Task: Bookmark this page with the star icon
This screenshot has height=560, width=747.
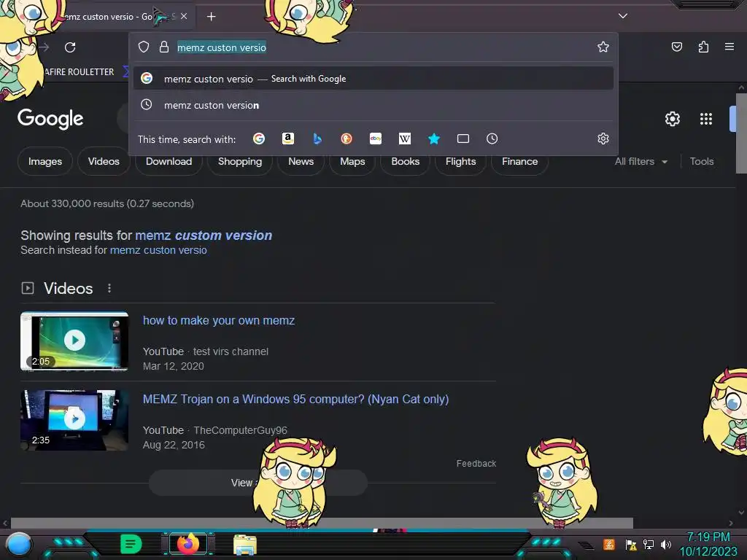Action: 603,47
